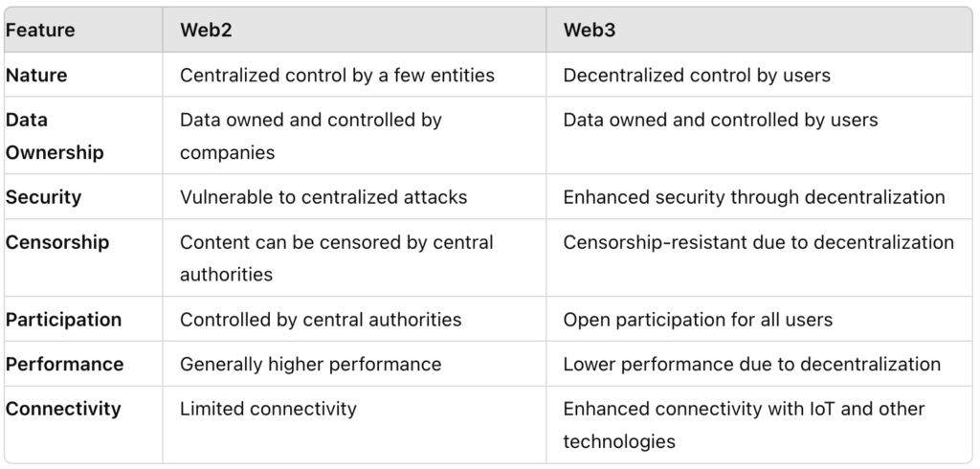The height and width of the screenshot is (469, 980).
Task: Click the Feature column header
Action: tap(39, 30)
